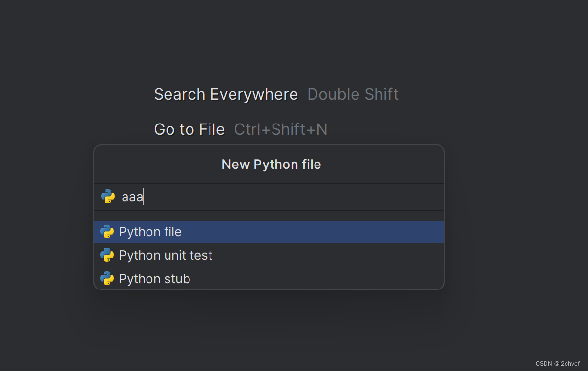This screenshot has height=371, width=588.
Task: Click the highlighted row's empty right side
Action: (x=342, y=232)
